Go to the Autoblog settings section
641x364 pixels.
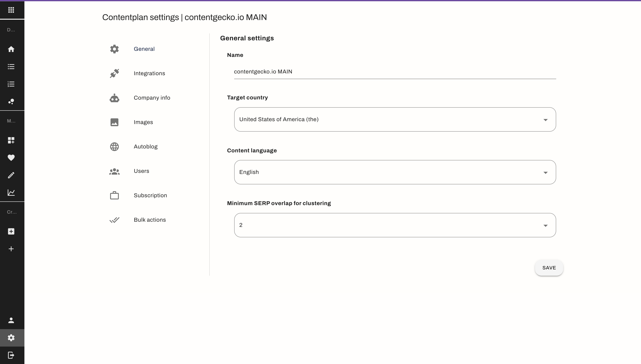click(x=145, y=146)
